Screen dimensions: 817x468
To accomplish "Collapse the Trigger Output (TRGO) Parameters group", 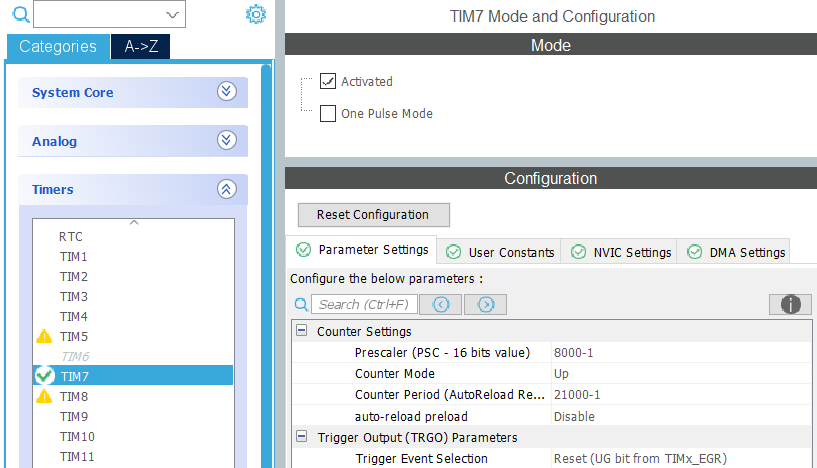I will (301, 437).
